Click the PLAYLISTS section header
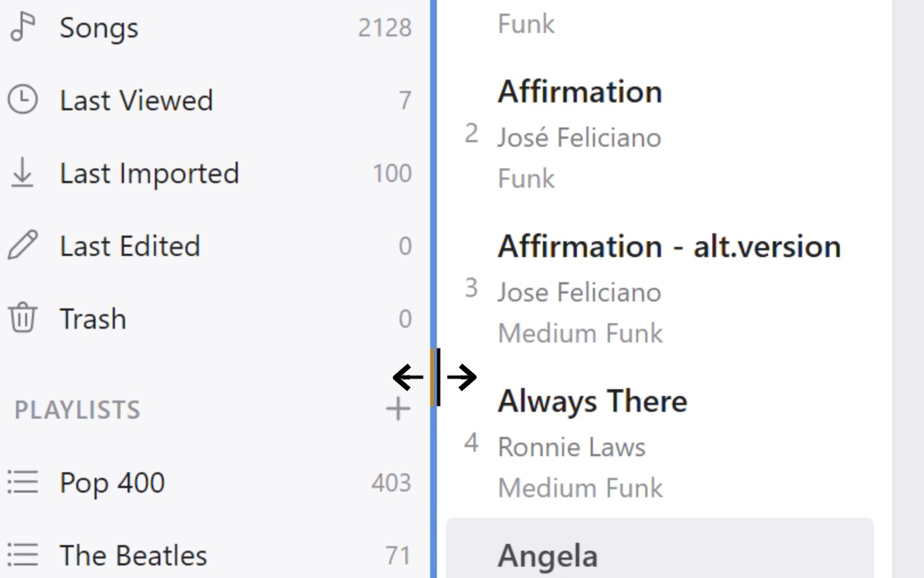 pos(77,410)
